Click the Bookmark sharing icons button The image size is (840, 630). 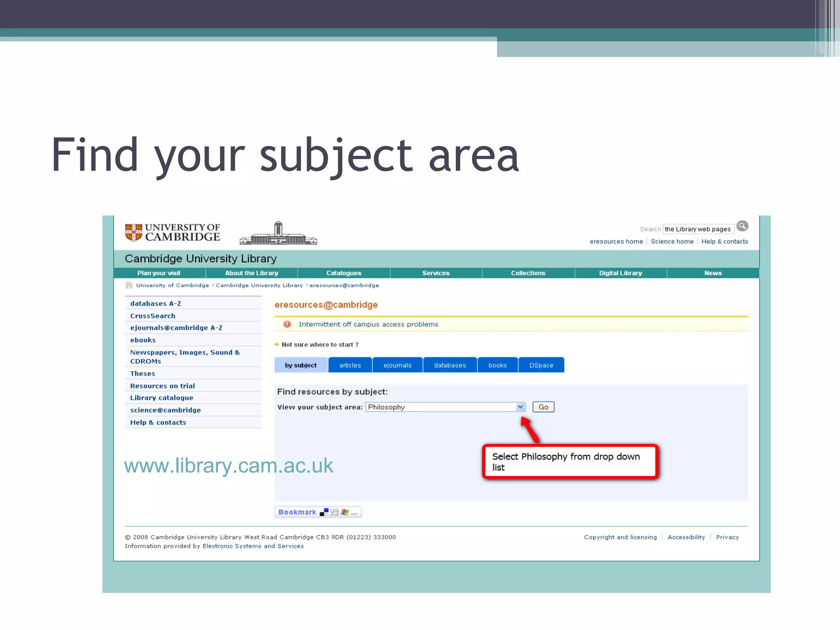point(318,512)
